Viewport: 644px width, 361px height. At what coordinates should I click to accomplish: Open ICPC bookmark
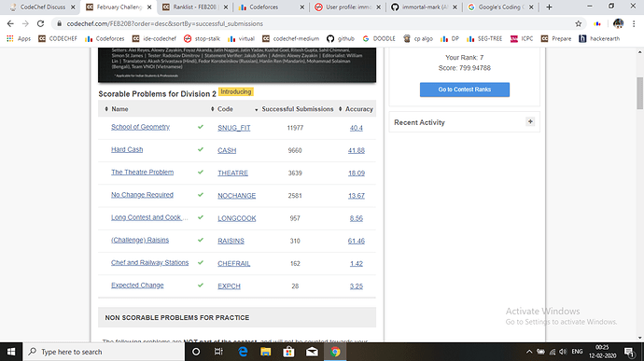[522, 38]
